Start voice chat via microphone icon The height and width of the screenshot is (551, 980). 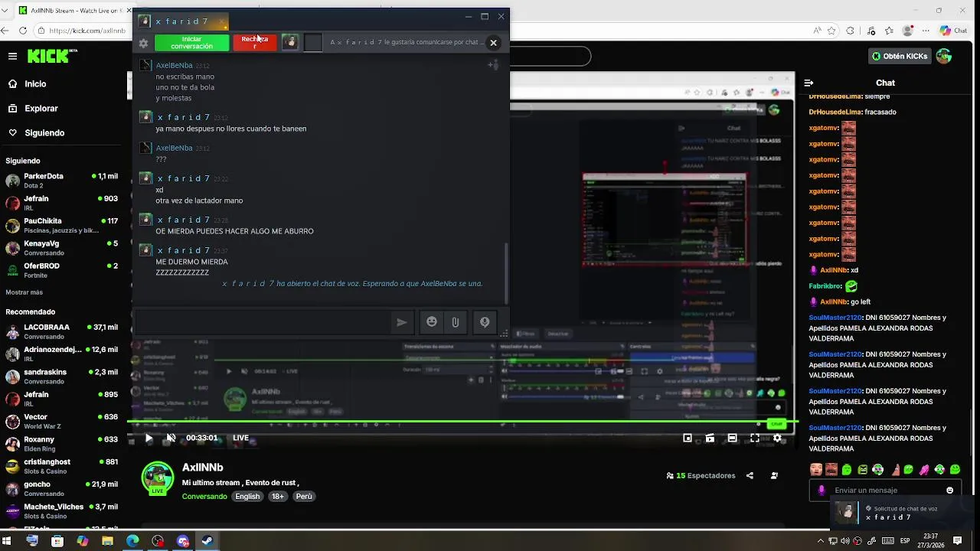click(x=485, y=322)
